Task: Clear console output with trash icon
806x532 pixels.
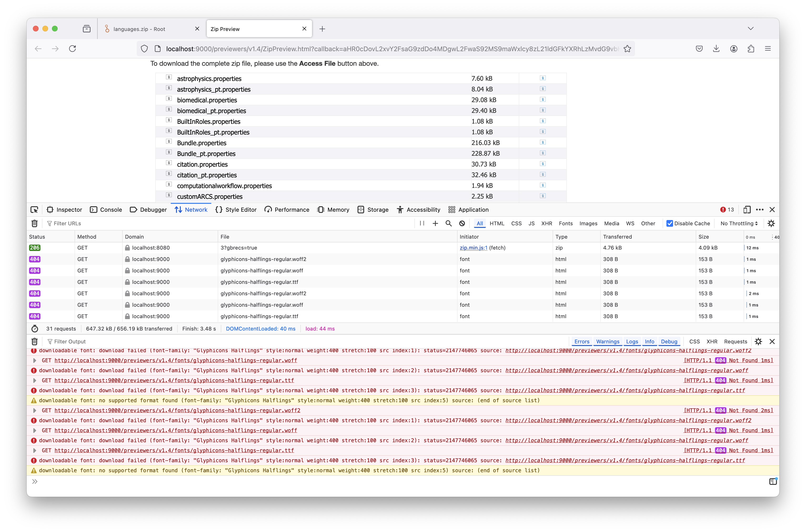Action: (x=34, y=341)
